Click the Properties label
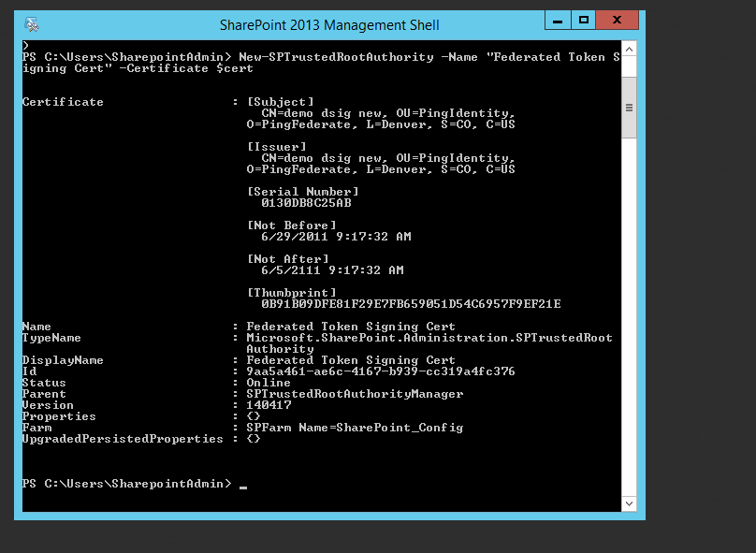This screenshot has height=553, width=756. pos(59,416)
